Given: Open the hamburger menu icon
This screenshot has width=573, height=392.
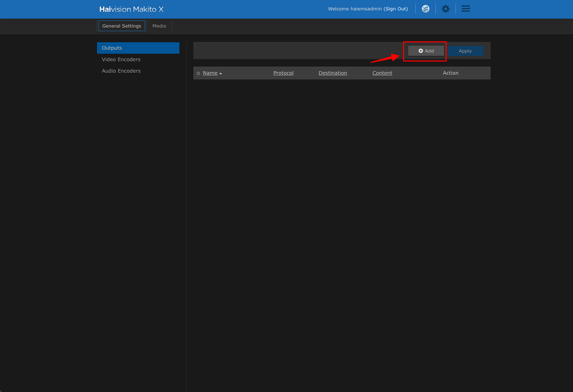Looking at the screenshot, I should 466,9.
